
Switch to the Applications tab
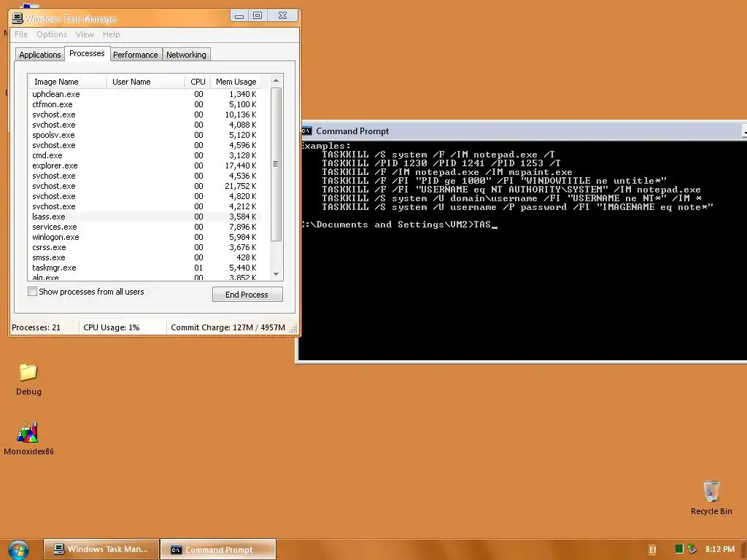pos(40,55)
